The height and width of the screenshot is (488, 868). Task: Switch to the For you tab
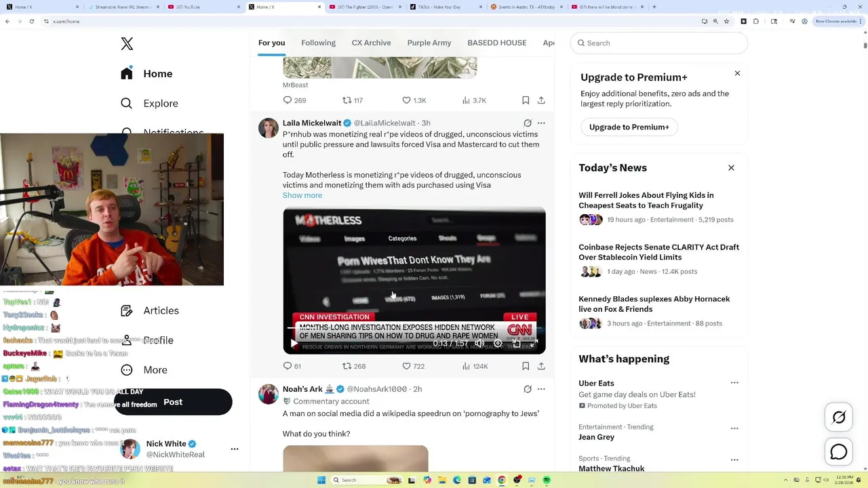pos(271,43)
